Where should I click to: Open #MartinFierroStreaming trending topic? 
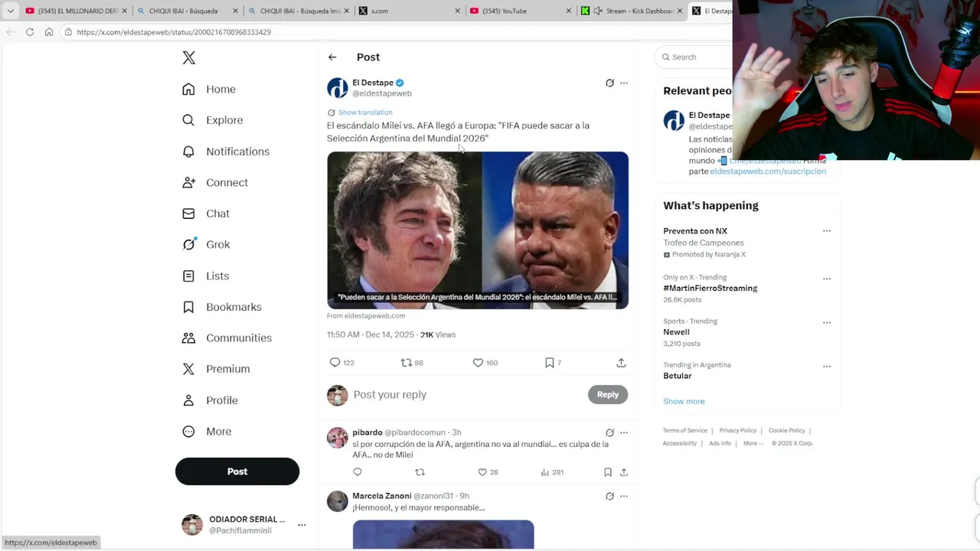[710, 289]
